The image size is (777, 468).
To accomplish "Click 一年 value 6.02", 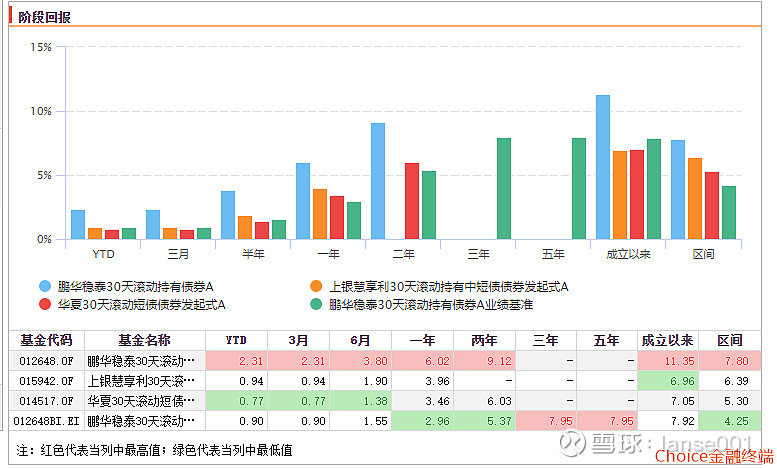I will pos(437,361).
